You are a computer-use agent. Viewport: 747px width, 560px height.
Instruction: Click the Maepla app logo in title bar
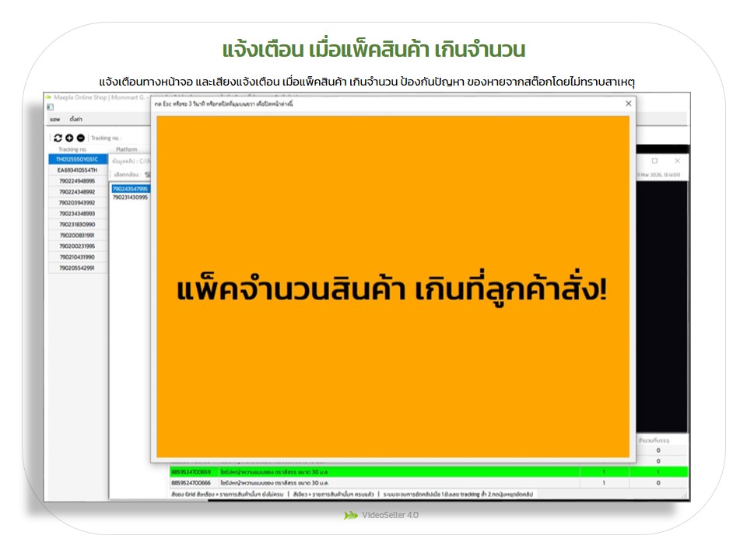click(x=48, y=98)
